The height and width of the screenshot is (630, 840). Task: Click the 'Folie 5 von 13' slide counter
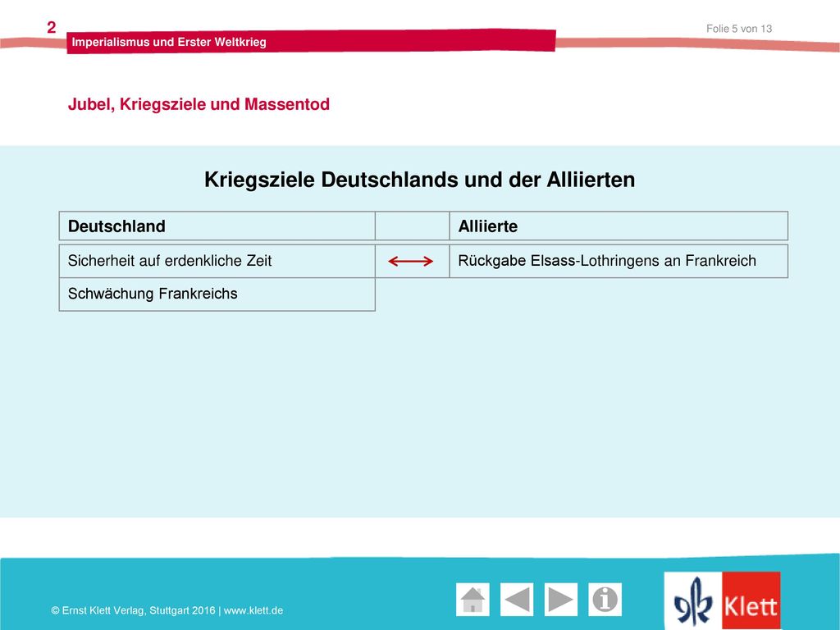[739, 29]
